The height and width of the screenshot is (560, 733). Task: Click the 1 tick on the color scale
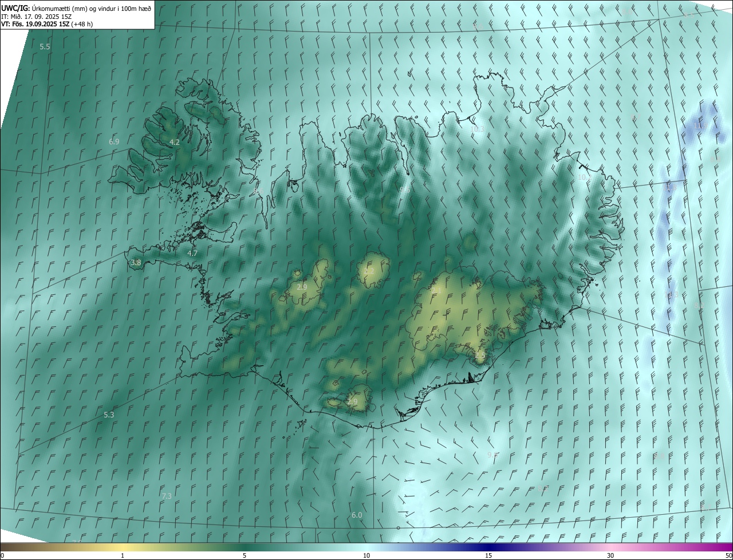123,556
